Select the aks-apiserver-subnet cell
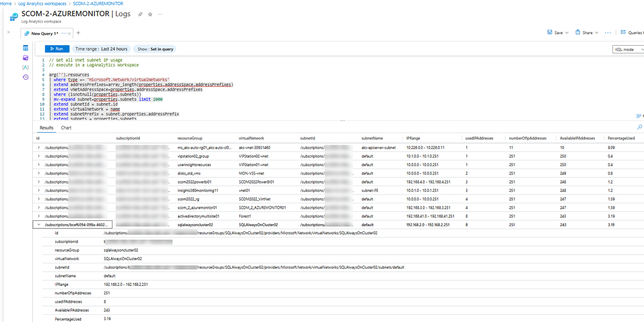 tap(378, 147)
